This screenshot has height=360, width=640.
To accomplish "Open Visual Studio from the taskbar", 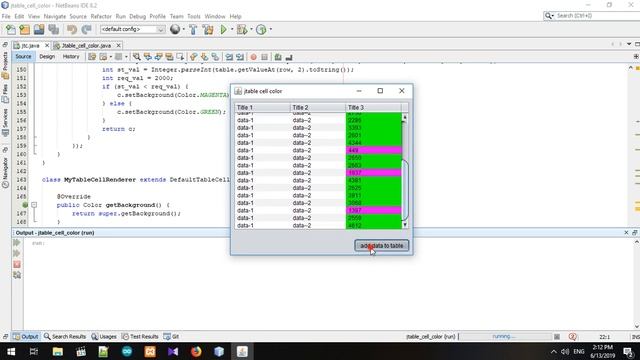I will (x=173, y=351).
